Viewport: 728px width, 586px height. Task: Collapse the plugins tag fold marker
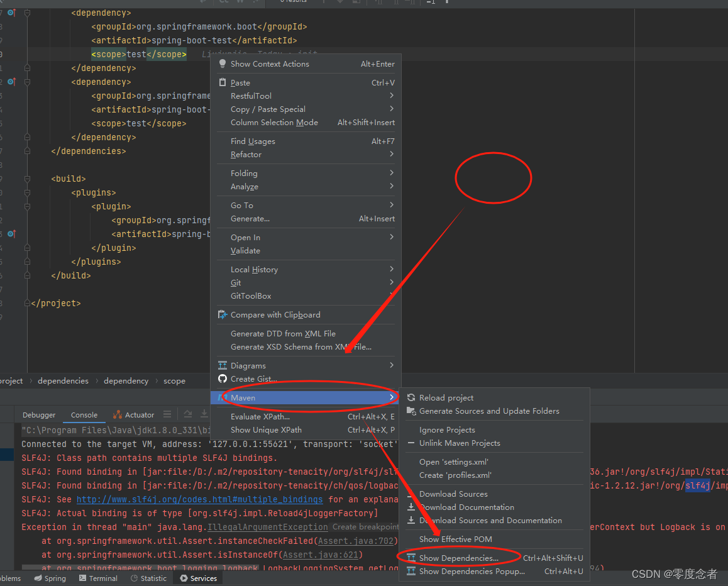coord(28,192)
